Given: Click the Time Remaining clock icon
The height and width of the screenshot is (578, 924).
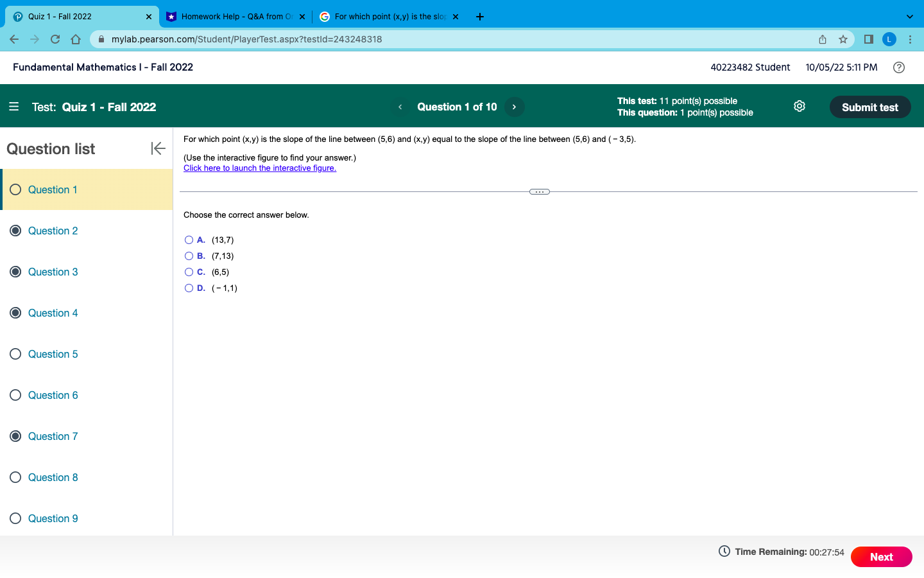Looking at the screenshot, I should [723, 551].
